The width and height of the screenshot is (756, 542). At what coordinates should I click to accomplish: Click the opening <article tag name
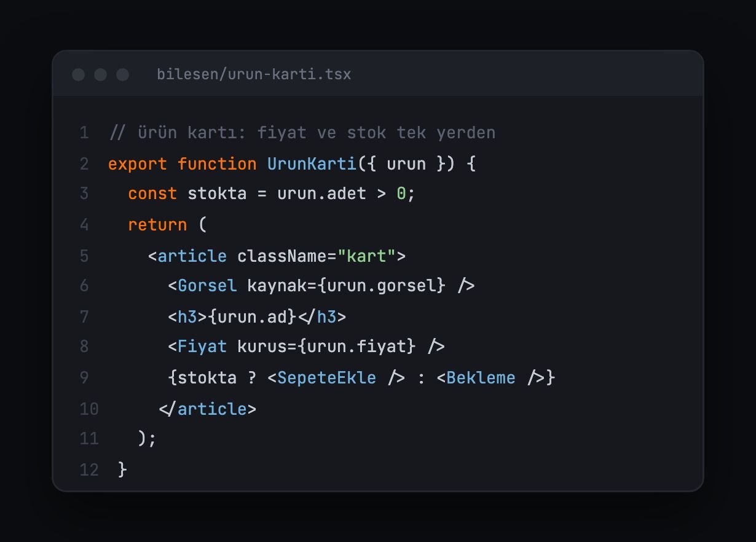click(192, 256)
